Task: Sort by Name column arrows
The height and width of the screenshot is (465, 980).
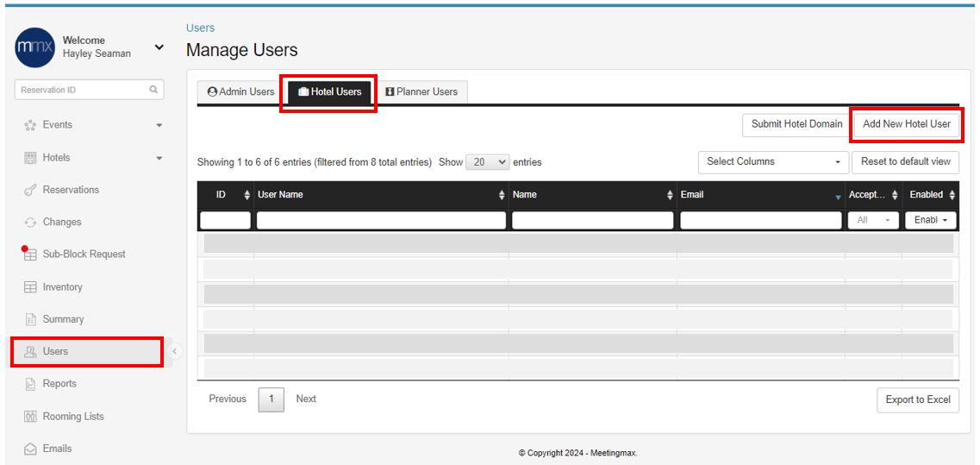Action: pyautogui.click(x=670, y=195)
